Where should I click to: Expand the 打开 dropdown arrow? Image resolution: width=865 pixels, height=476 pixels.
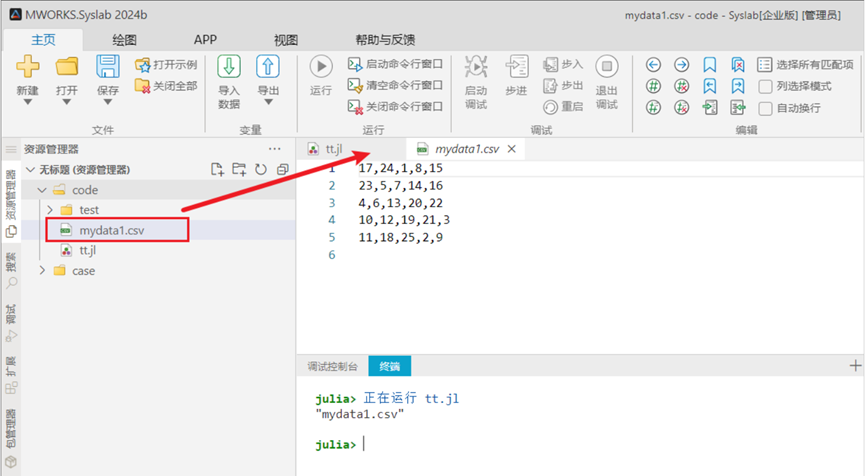67,102
